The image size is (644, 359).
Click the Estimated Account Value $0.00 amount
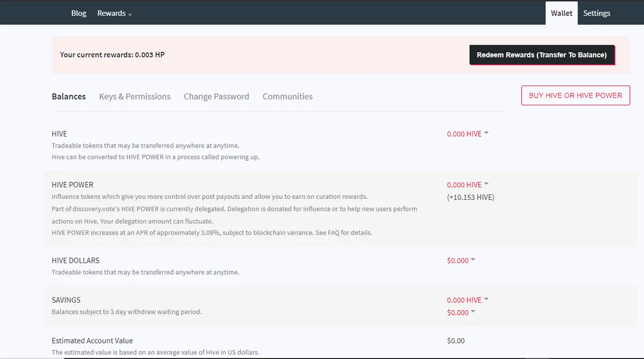point(456,341)
